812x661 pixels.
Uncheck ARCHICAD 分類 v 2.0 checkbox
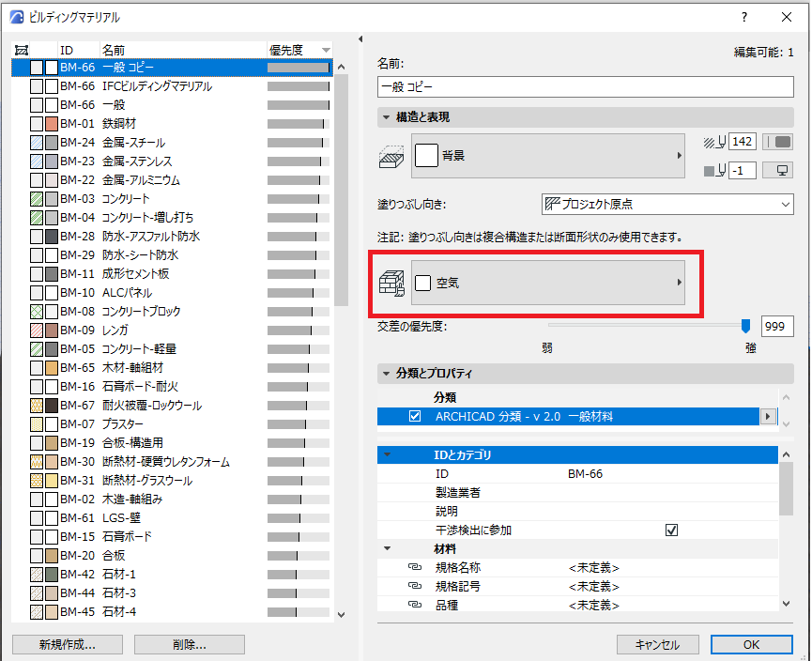(415, 417)
